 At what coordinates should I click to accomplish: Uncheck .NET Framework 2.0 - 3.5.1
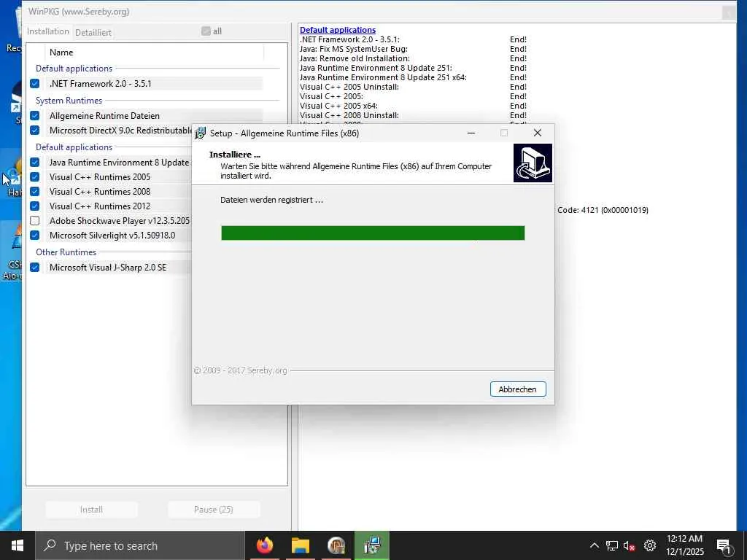tap(35, 84)
